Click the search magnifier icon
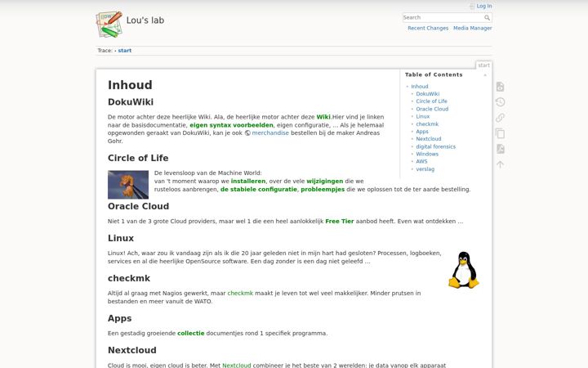Screen dimensions: 588x368 [x=487, y=18]
